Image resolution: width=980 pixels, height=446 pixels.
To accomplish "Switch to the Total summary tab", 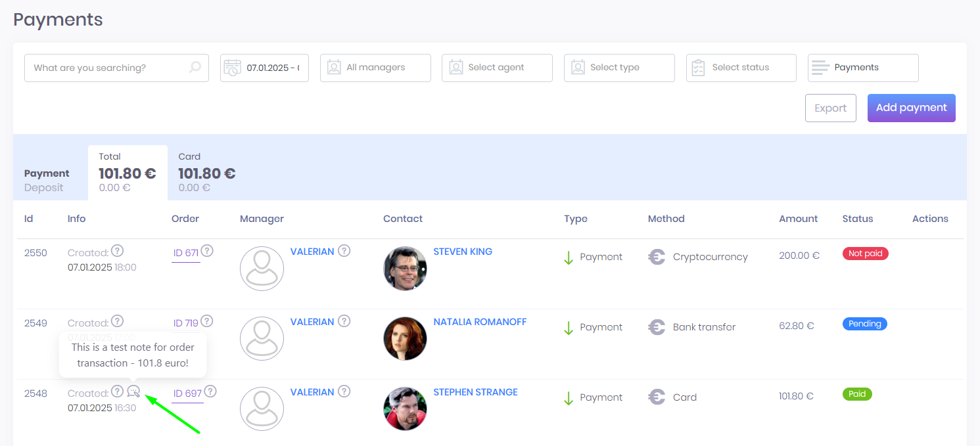I will (x=128, y=173).
